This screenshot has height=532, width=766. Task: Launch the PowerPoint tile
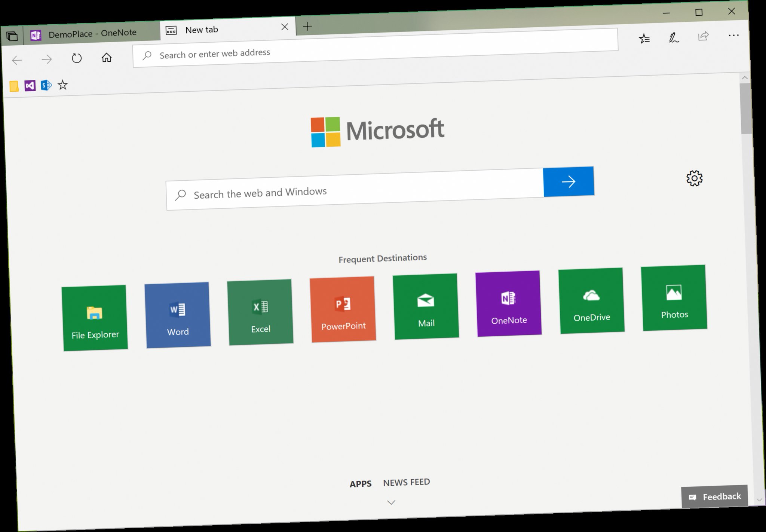(x=343, y=309)
